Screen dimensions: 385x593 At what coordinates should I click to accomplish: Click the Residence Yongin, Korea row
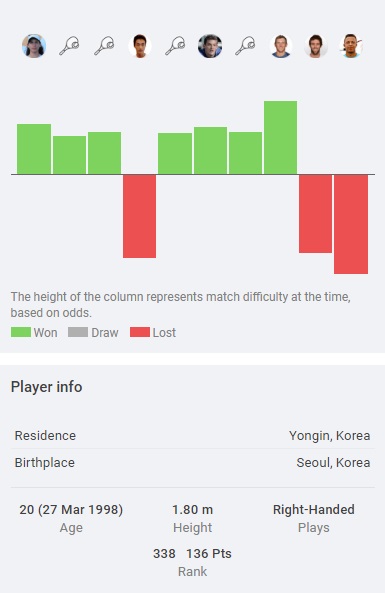(192, 436)
